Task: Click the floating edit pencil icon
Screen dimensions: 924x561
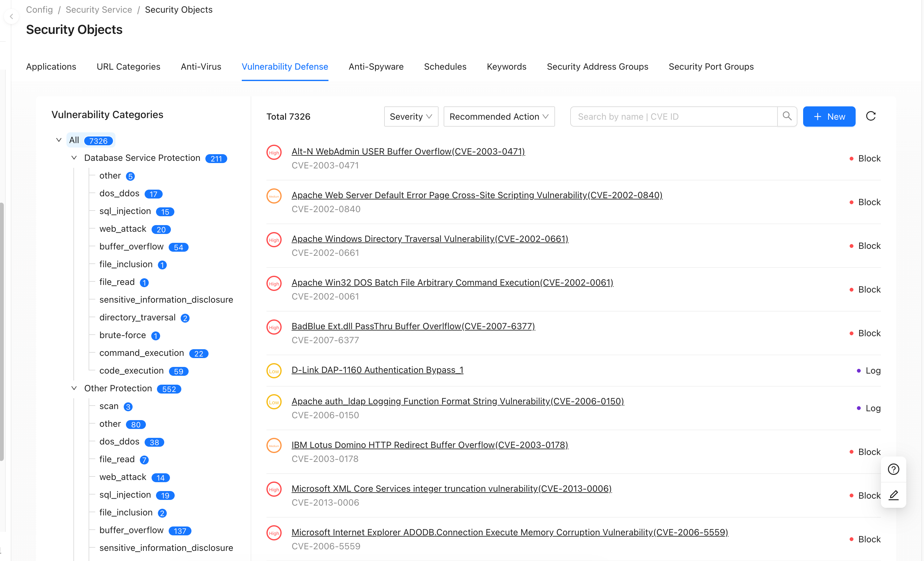Action: tap(893, 495)
